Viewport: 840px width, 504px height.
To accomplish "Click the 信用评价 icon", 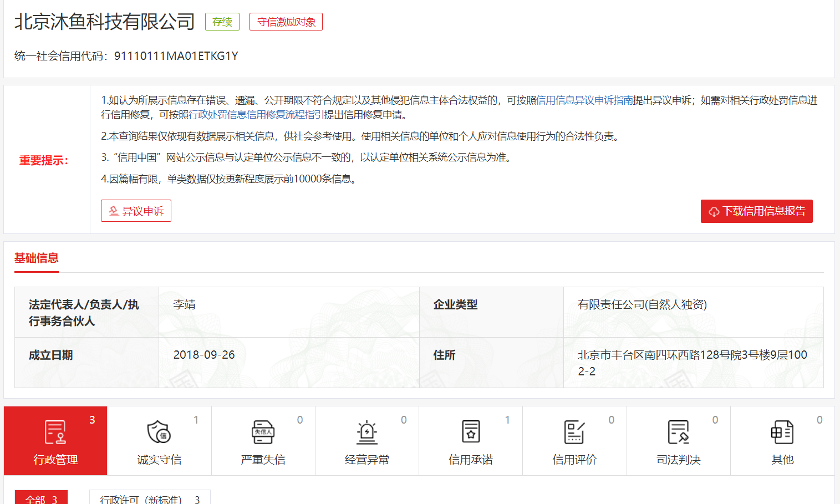I will (574, 432).
